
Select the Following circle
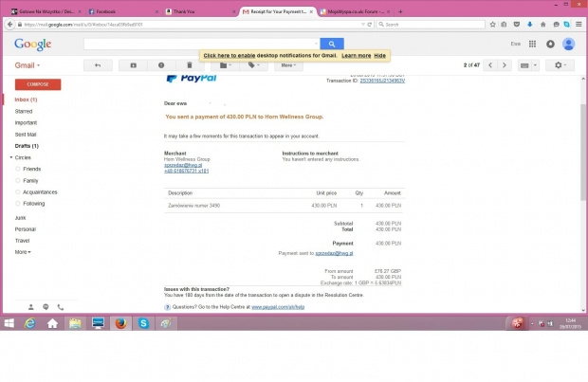coord(34,204)
